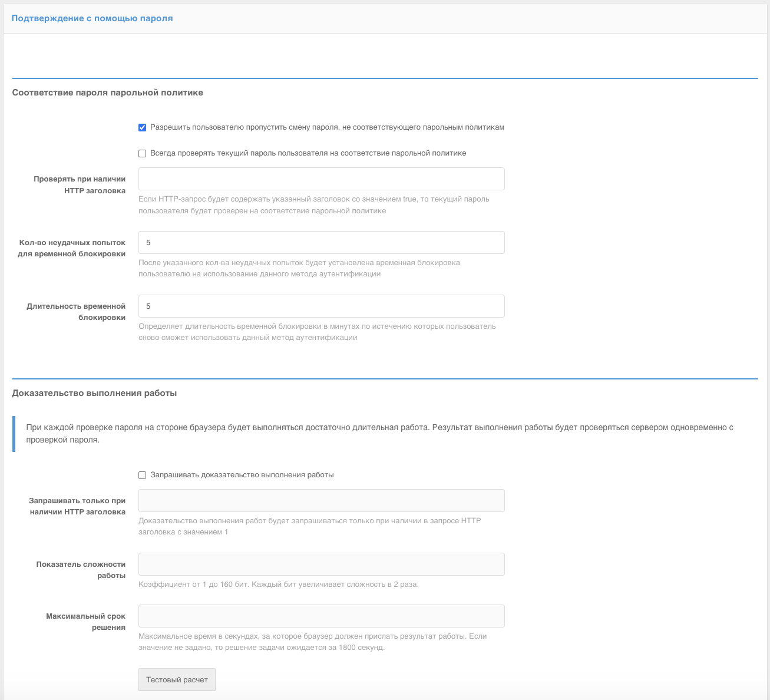770x700 pixels.
Task: Click the help text about 1800 seconds
Action: 312,642
